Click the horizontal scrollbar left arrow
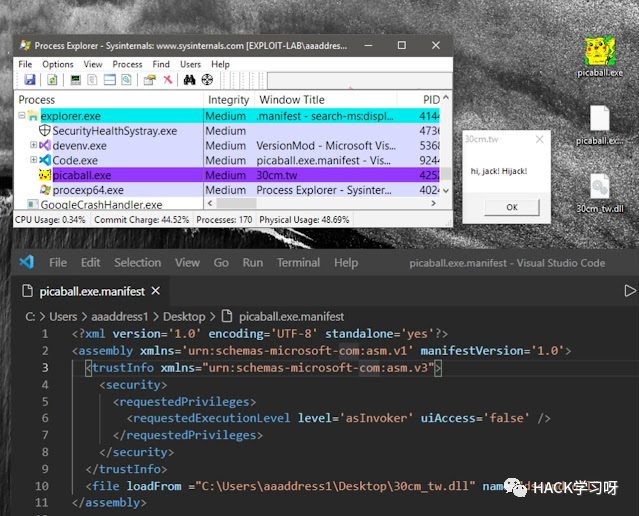The height and width of the screenshot is (516, 639). click(210, 203)
